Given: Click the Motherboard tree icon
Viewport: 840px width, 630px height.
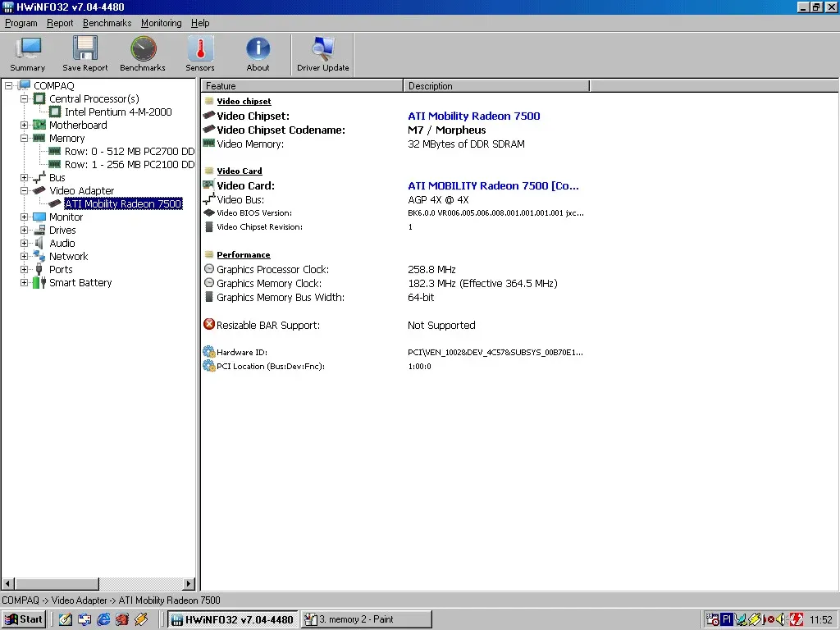Looking at the screenshot, I should point(39,125).
